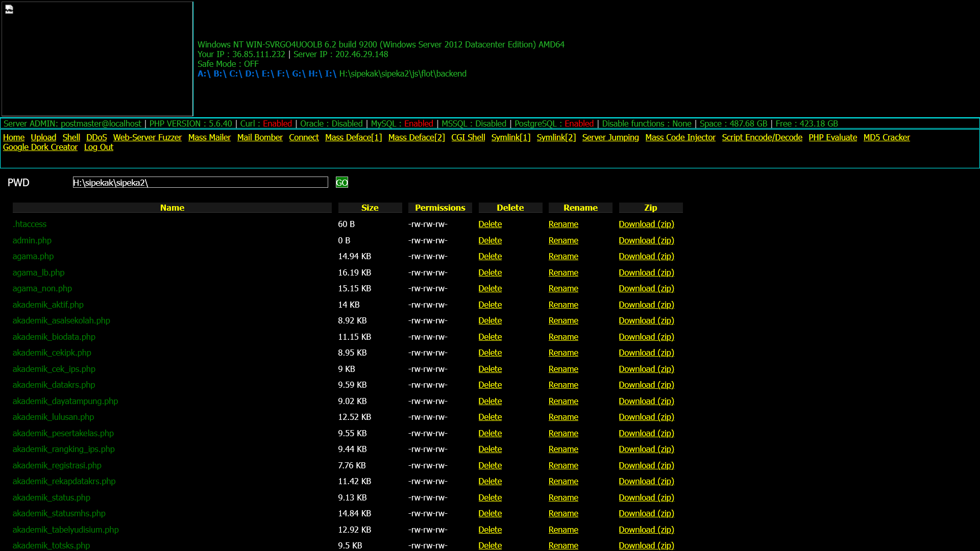This screenshot has width=980, height=551.
Task: Open akademik_lulusan.php file
Action: pyautogui.click(x=54, y=417)
